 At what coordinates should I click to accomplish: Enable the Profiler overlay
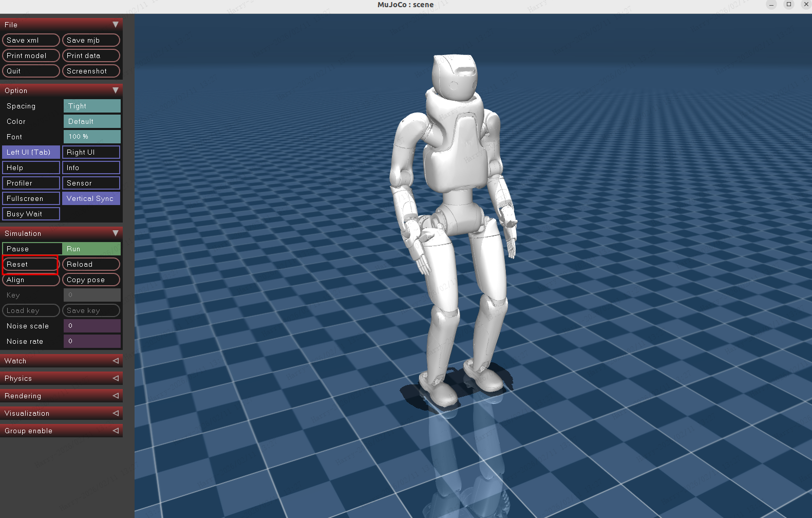[x=31, y=183]
